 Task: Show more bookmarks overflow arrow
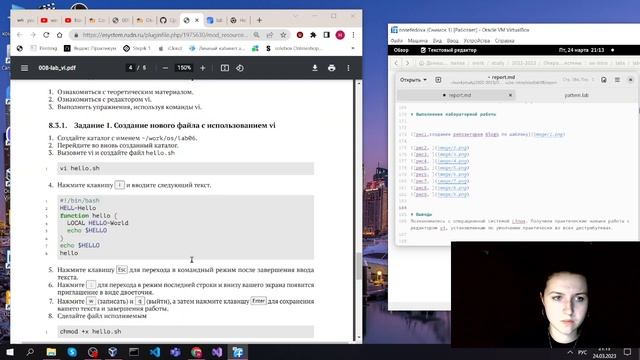pos(353,48)
